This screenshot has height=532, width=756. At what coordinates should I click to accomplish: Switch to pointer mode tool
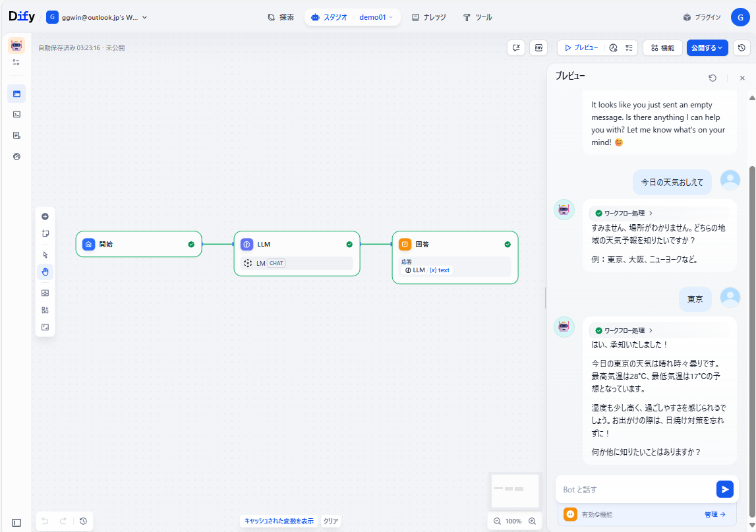tap(45, 254)
